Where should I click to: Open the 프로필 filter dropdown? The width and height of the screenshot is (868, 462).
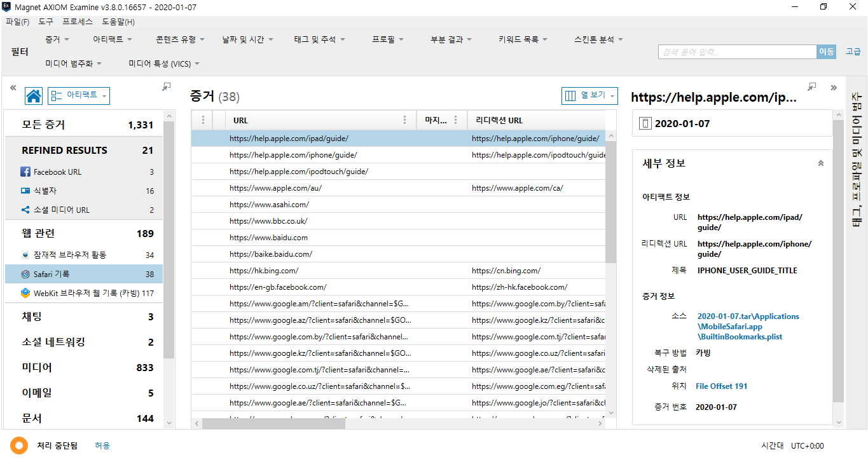[388, 39]
